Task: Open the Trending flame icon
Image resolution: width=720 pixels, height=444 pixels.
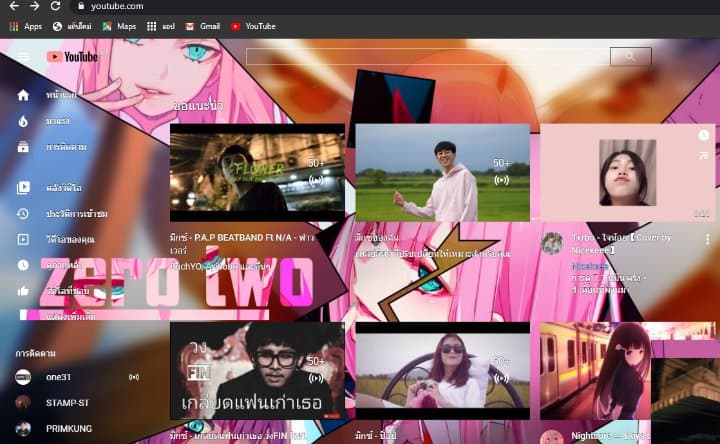Action: [23, 121]
